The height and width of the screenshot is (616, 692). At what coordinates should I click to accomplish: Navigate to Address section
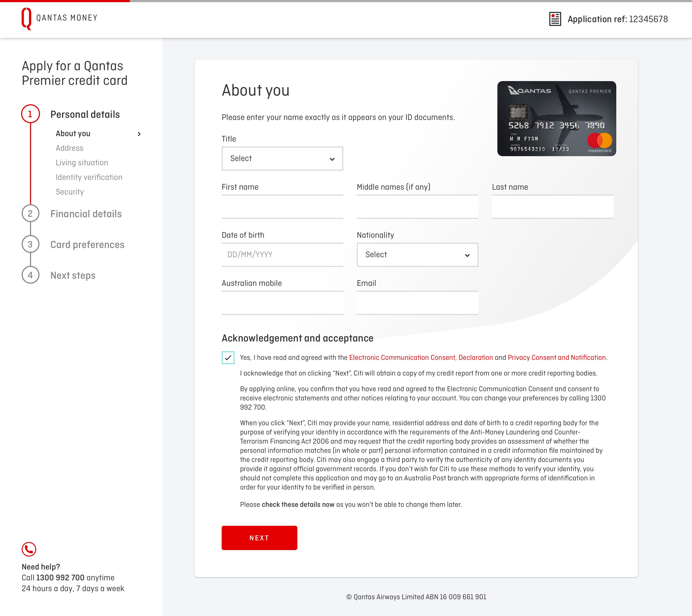click(68, 148)
